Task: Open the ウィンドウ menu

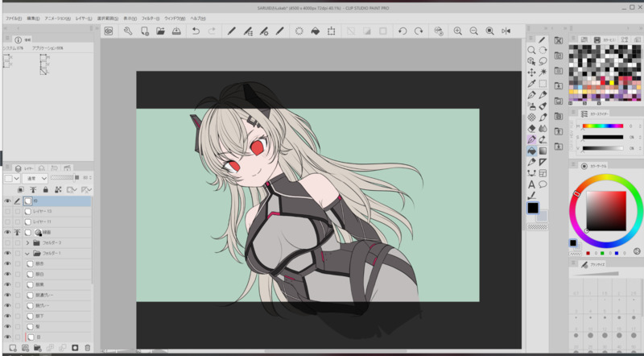Action: pos(175,19)
